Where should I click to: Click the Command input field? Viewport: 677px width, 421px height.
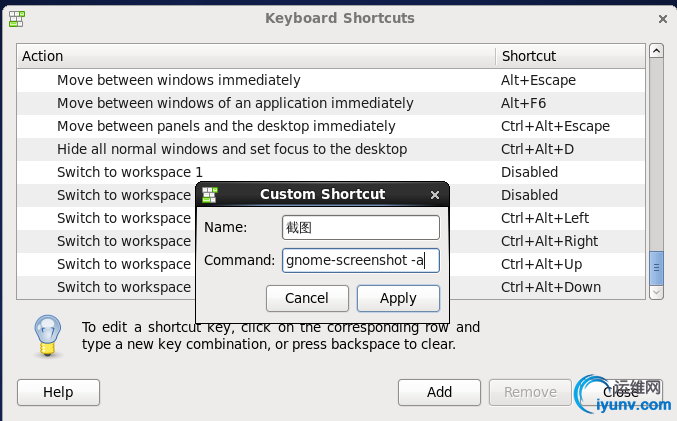[x=361, y=261]
